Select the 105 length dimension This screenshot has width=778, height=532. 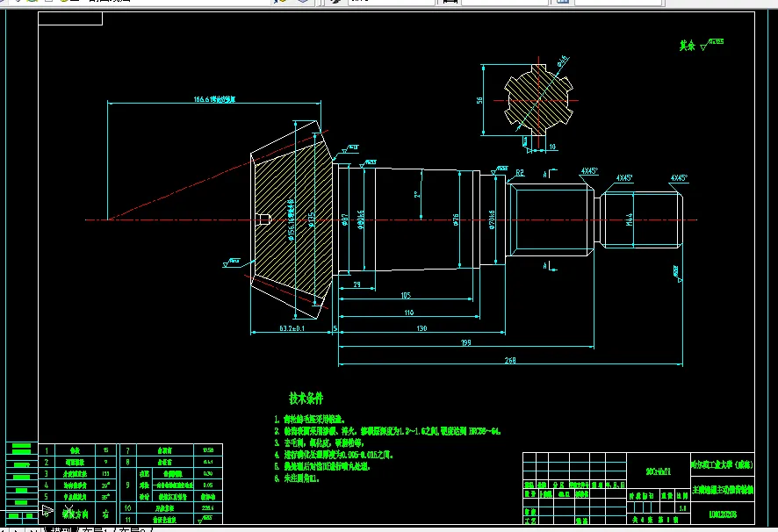pyautogui.click(x=406, y=295)
